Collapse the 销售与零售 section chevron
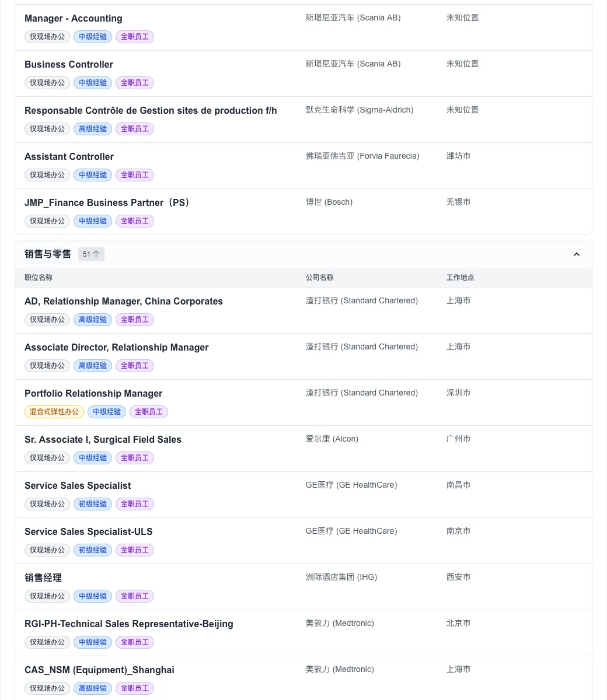Screen dimensions: 607x700 click(577, 254)
